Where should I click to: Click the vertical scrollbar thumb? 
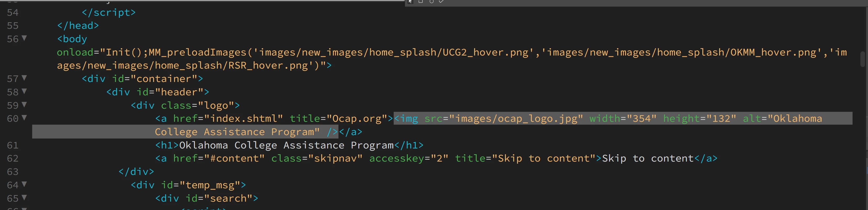(863, 59)
